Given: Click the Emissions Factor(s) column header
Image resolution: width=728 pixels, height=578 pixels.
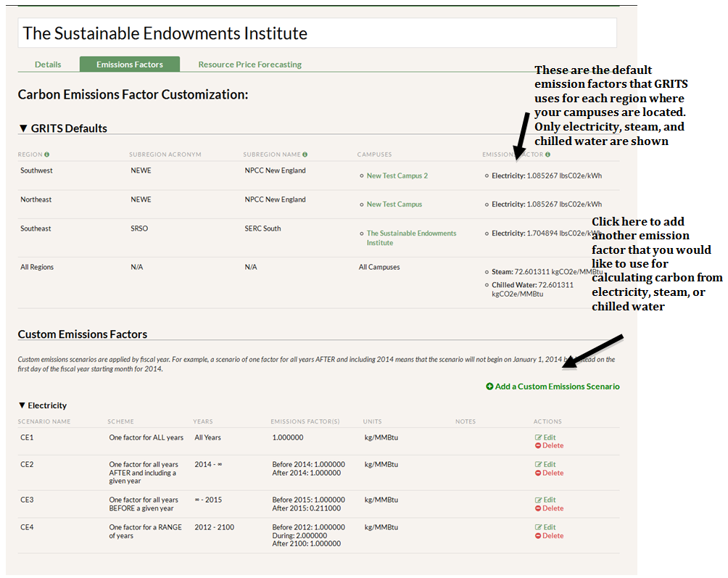Looking at the screenshot, I should pyautogui.click(x=305, y=421).
